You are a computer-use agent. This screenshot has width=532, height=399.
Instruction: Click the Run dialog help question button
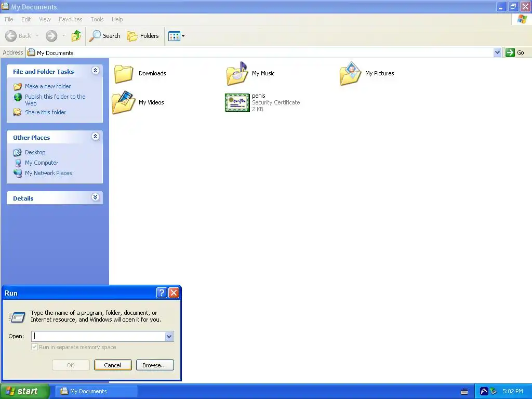click(162, 292)
